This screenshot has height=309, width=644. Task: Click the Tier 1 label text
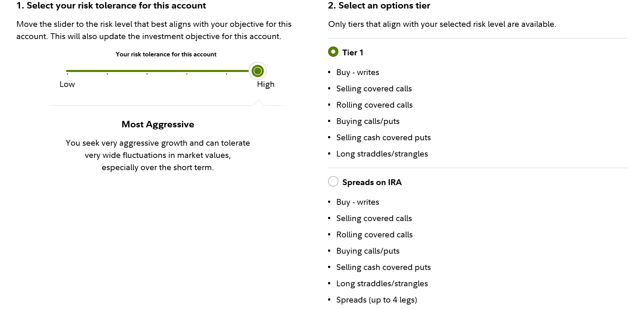(353, 53)
